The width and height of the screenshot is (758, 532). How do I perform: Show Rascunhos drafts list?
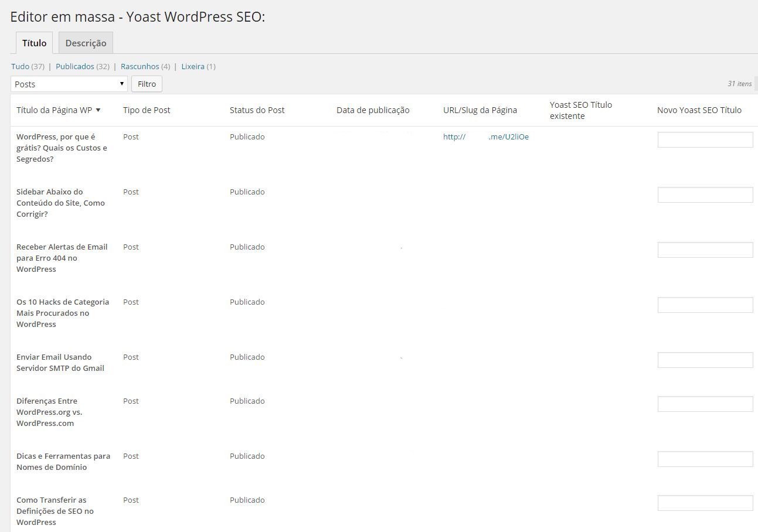(140, 66)
